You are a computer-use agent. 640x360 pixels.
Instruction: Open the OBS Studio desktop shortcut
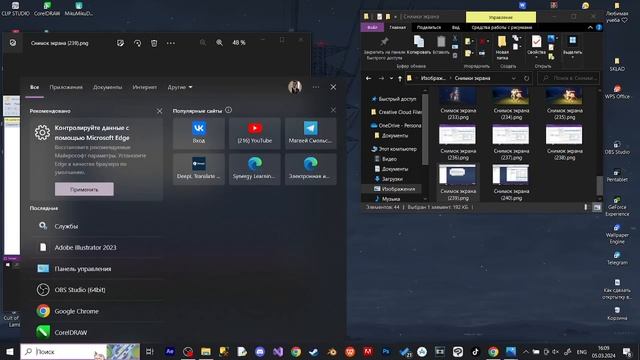[617, 148]
